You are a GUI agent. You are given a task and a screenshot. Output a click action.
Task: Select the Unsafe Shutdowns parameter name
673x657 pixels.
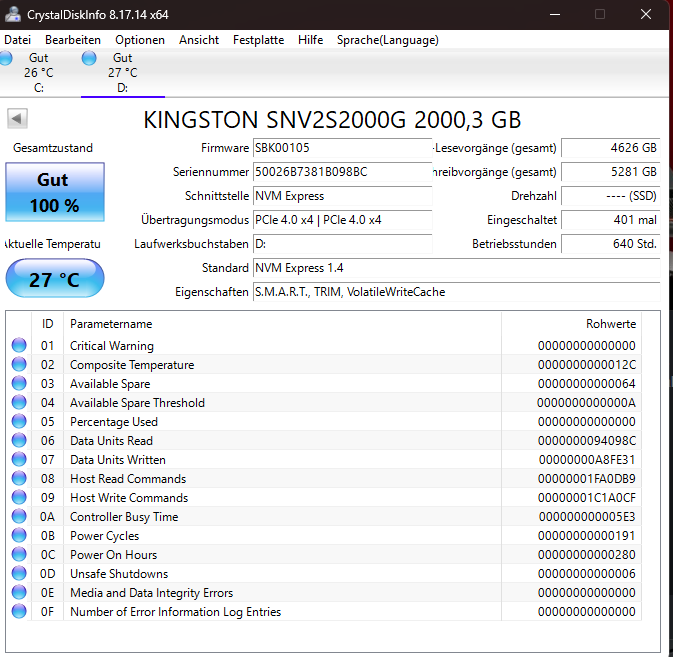tap(119, 574)
